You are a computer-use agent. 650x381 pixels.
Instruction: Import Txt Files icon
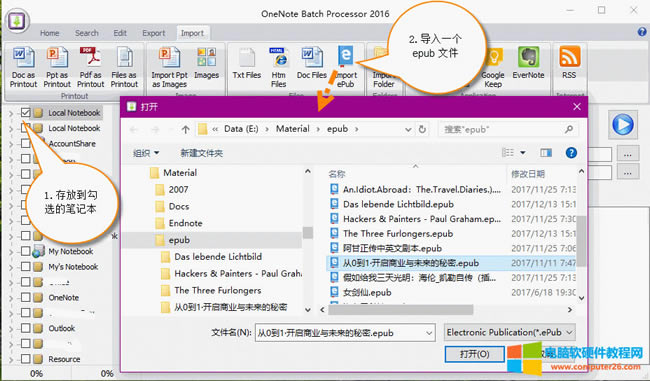click(x=247, y=58)
